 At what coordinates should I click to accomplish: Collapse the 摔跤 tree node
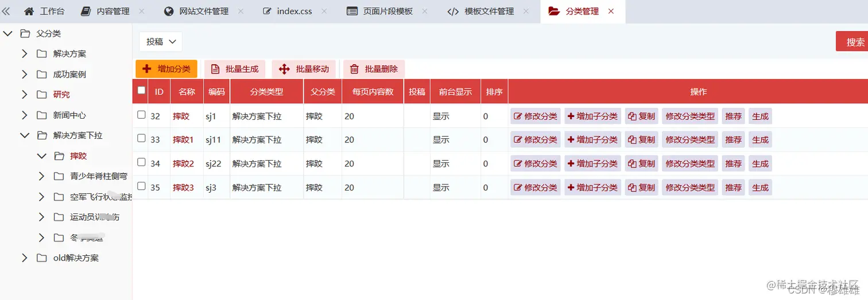[x=41, y=156]
